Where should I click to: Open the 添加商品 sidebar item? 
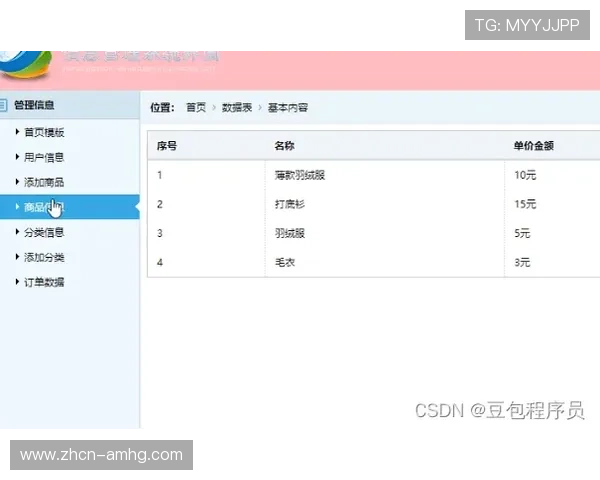44,182
